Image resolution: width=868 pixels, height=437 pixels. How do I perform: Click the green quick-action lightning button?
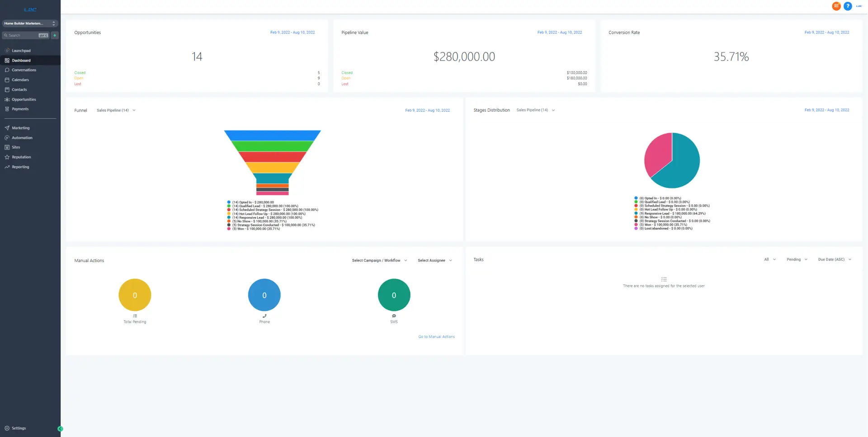[x=55, y=35]
